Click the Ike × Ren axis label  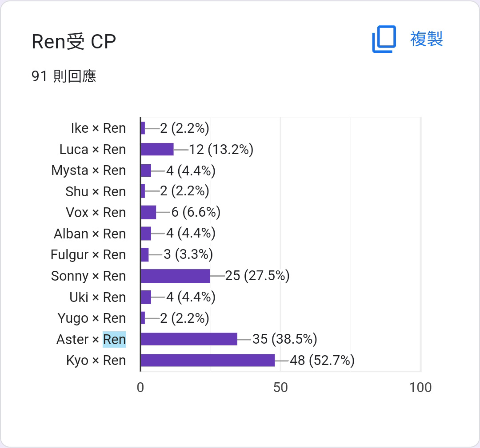(x=98, y=128)
